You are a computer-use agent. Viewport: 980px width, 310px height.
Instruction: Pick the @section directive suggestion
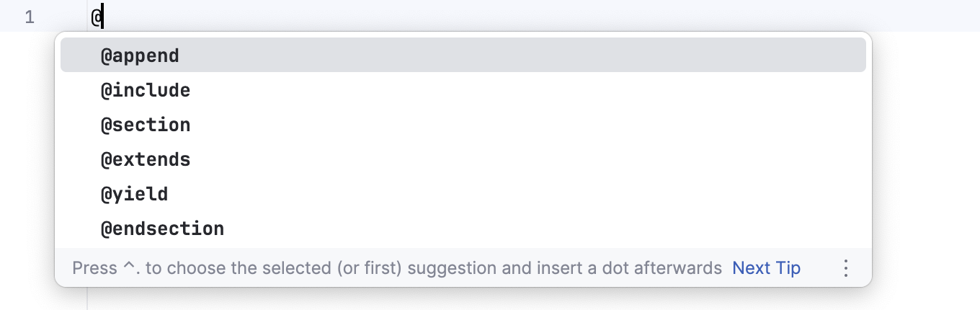[x=146, y=125]
